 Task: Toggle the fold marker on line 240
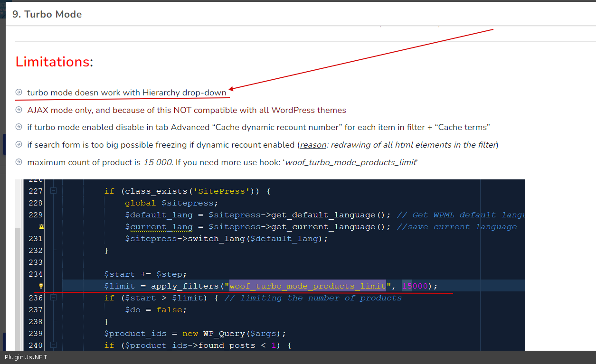53,345
